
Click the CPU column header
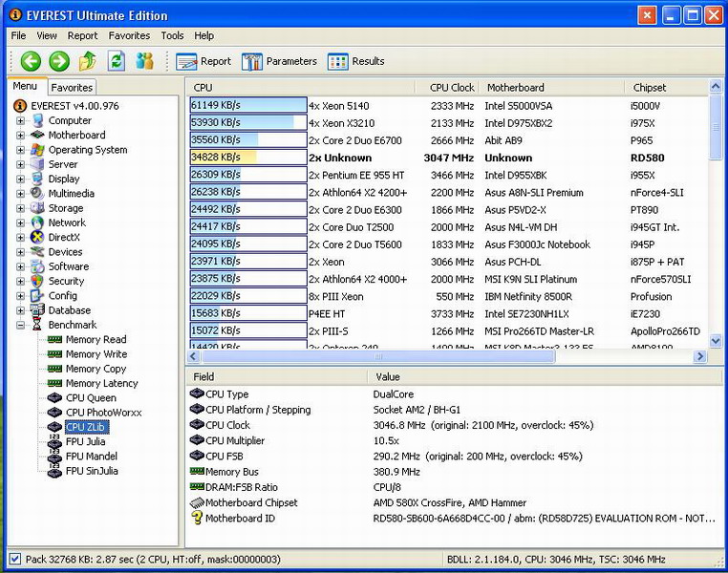click(x=300, y=88)
